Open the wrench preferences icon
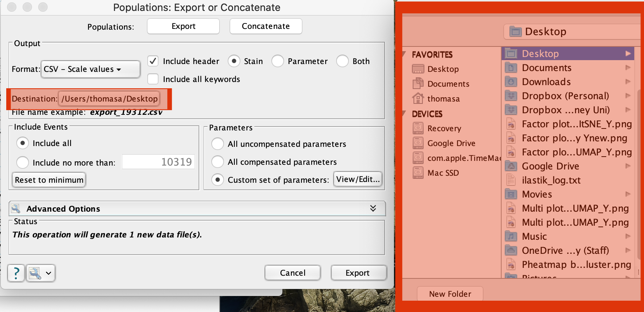Viewport: 644px width, 312px height. click(35, 273)
